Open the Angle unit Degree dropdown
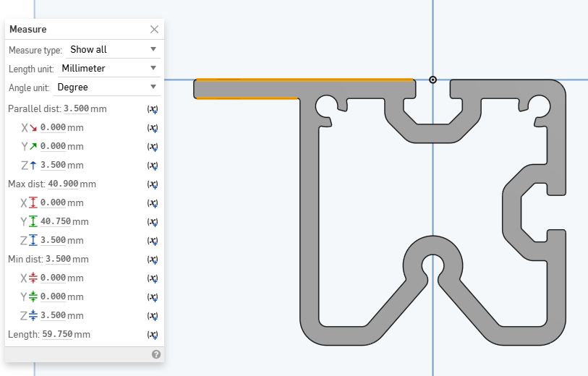Viewport: 588px width, 376px height. pyautogui.click(x=106, y=87)
